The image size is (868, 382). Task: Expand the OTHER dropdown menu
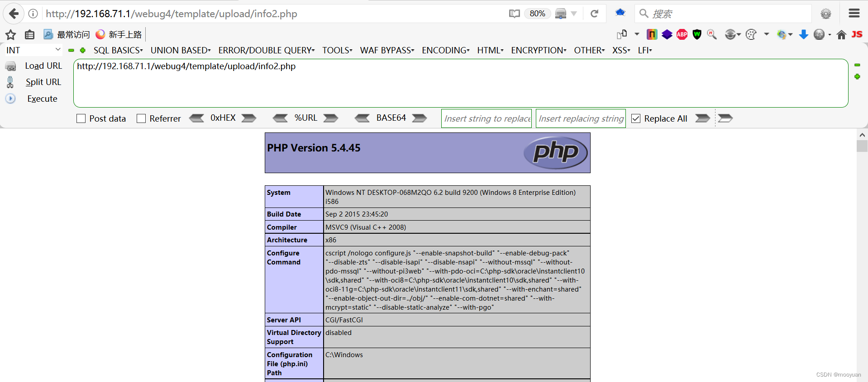tap(589, 50)
